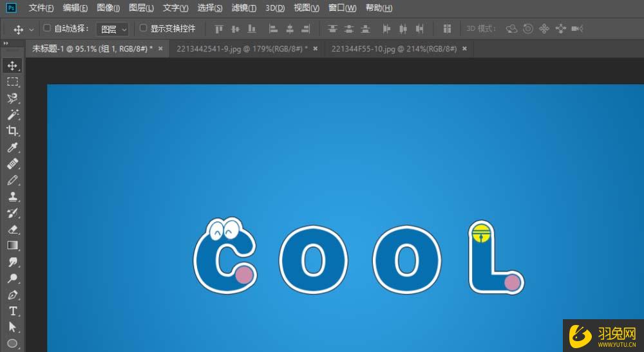Select the Clone Stamp tool
This screenshot has height=352, width=644.
click(12, 197)
